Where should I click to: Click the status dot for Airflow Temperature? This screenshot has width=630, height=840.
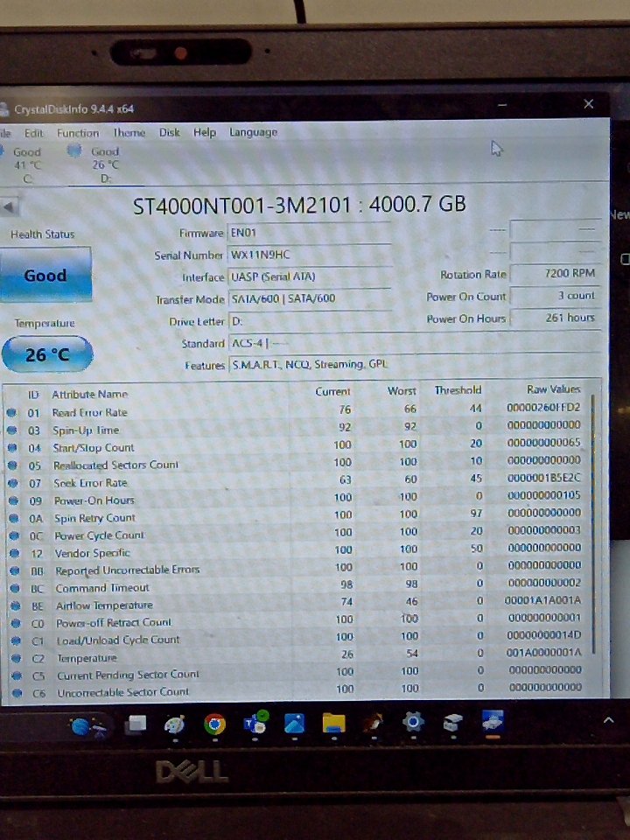pyautogui.click(x=16, y=605)
